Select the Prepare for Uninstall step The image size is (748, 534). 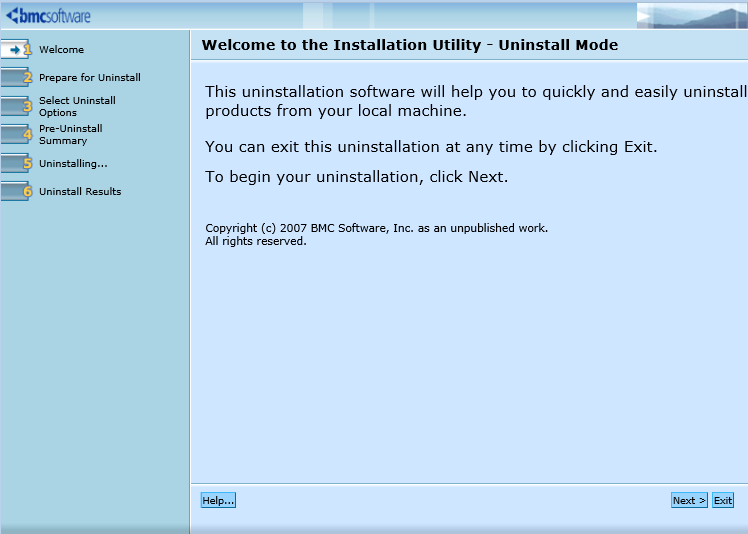[90, 77]
